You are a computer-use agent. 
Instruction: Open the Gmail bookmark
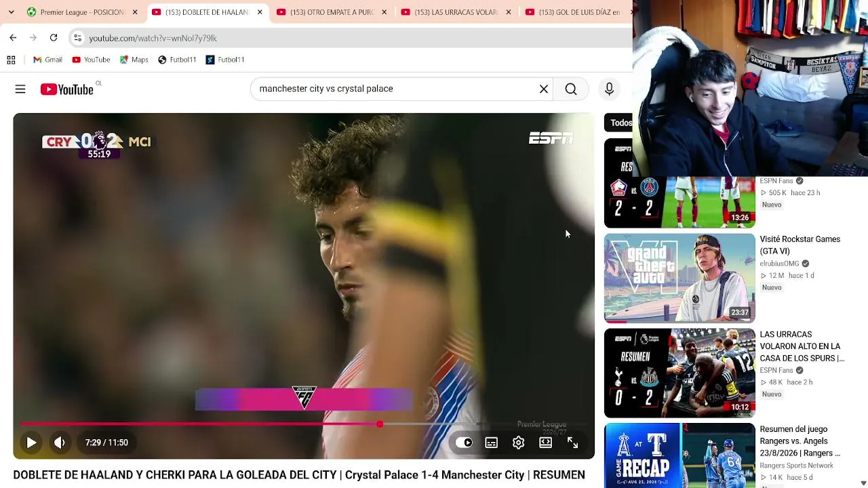pos(47,60)
